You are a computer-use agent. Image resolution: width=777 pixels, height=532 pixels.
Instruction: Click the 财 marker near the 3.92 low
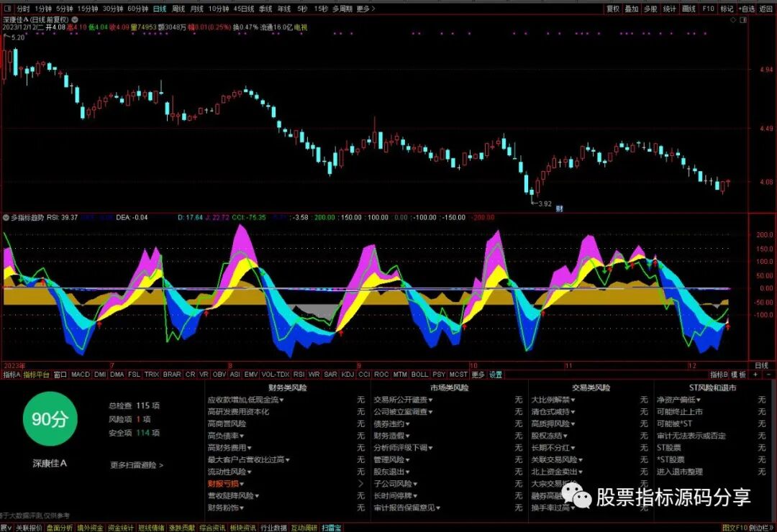coord(559,208)
